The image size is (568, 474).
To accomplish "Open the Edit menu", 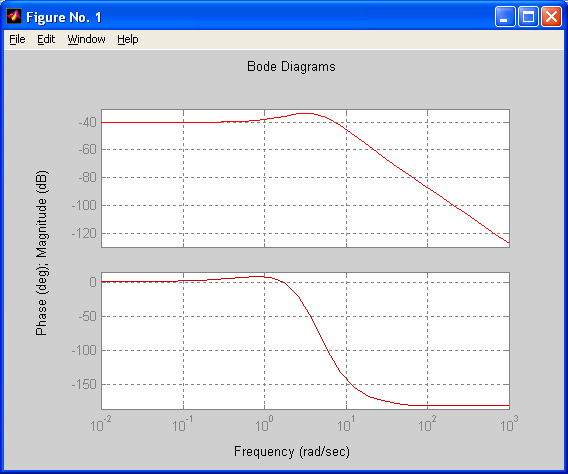I will pyautogui.click(x=46, y=39).
